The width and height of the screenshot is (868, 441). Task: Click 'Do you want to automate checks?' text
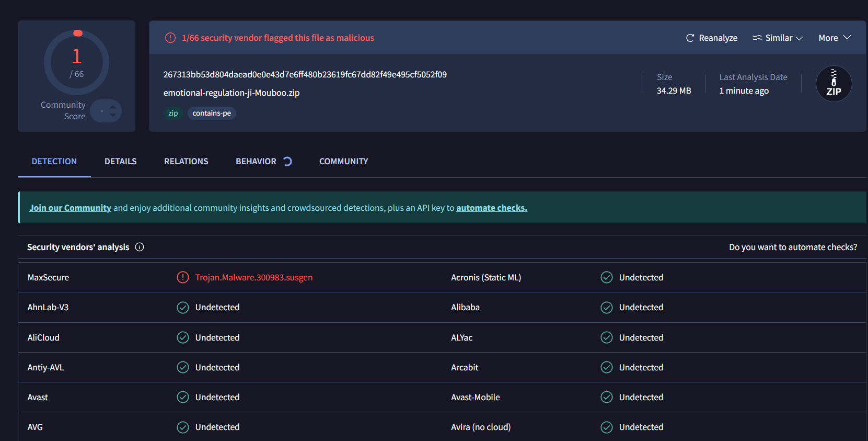tap(793, 247)
